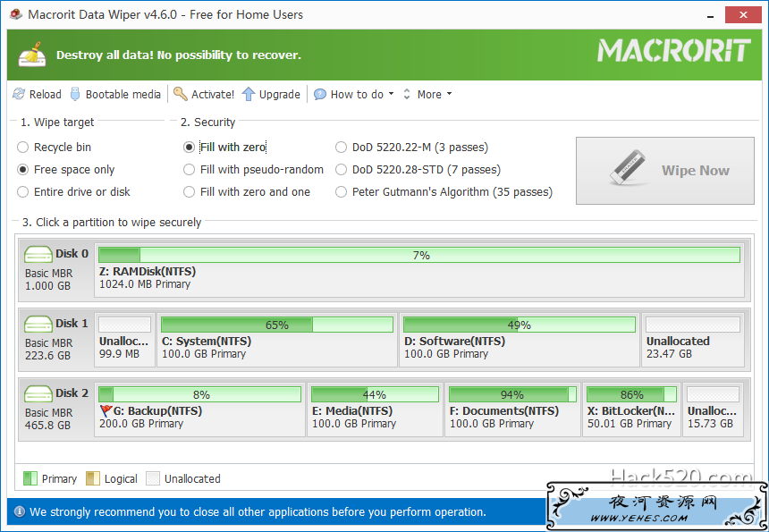Select G: Backup(NTFS) partition name
Viewport: 769px width, 532px height.
[158, 410]
